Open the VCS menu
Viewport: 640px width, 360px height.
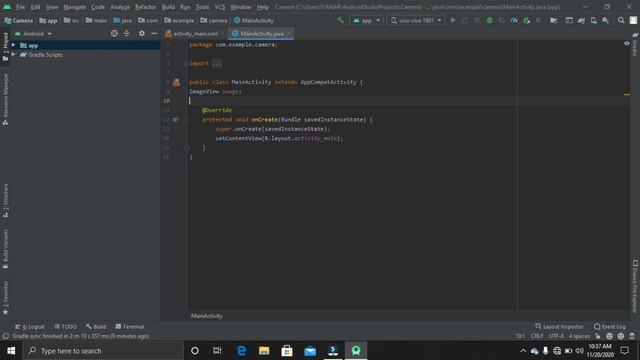click(220, 7)
